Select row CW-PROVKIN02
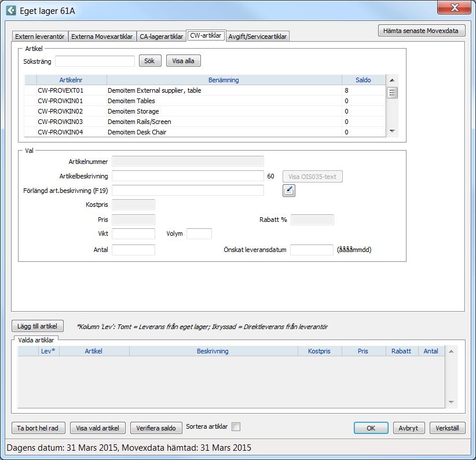Viewport: 476px width, 460px height. click(x=205, y=111)
